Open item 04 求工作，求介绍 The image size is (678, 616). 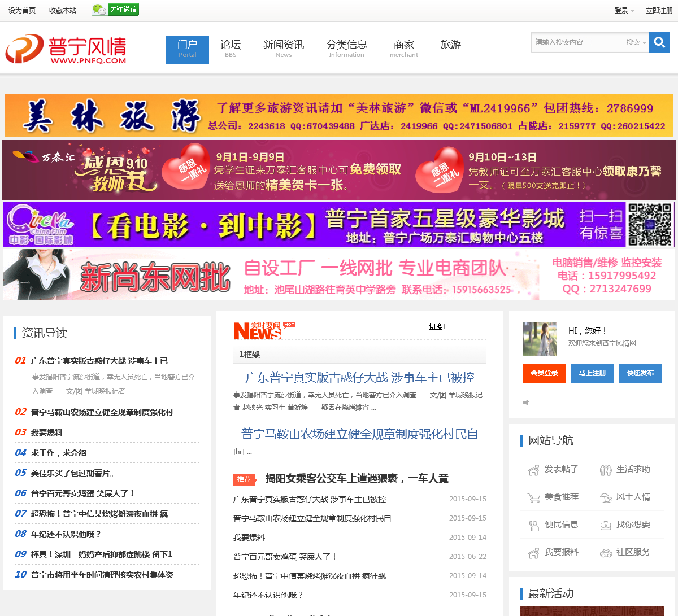click(x=59, y=453)
